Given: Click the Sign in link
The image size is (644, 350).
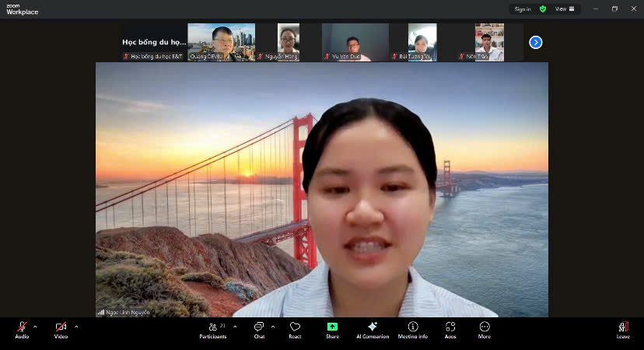Looking at the screenshot, I should (523, 9).
